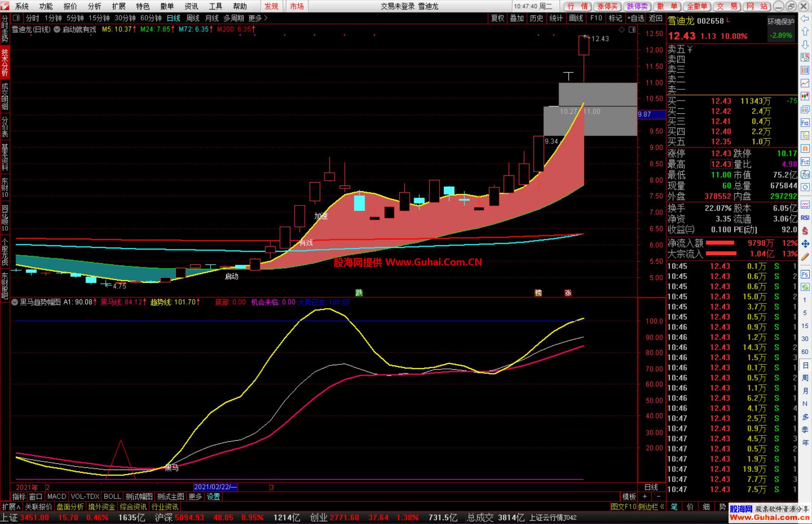Viewport: 812px width, 524px height.
Task: Click the plus zoom button beside 模板
Action: click(x=645, y=497)
